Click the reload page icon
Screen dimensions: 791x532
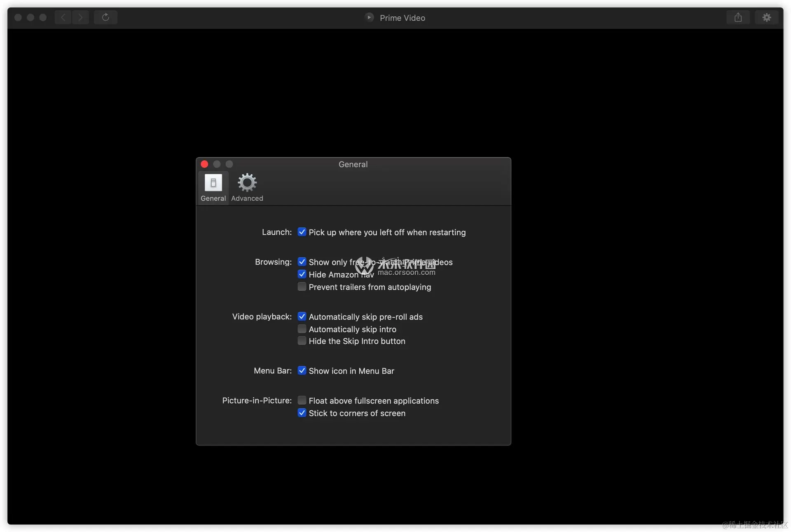[x=105, y=17]
